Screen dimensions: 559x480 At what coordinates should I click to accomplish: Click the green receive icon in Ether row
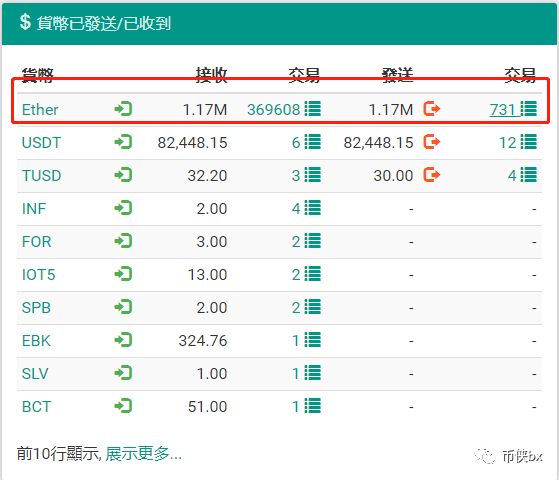[123, 109]
